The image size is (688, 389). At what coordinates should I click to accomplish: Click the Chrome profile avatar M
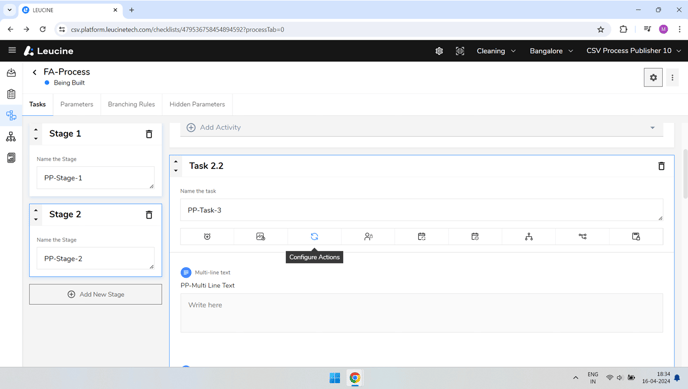point(663,29)
